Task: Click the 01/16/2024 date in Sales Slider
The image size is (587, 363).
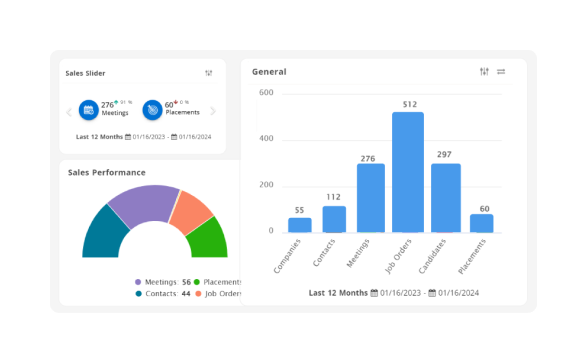Action: point(195,137)
